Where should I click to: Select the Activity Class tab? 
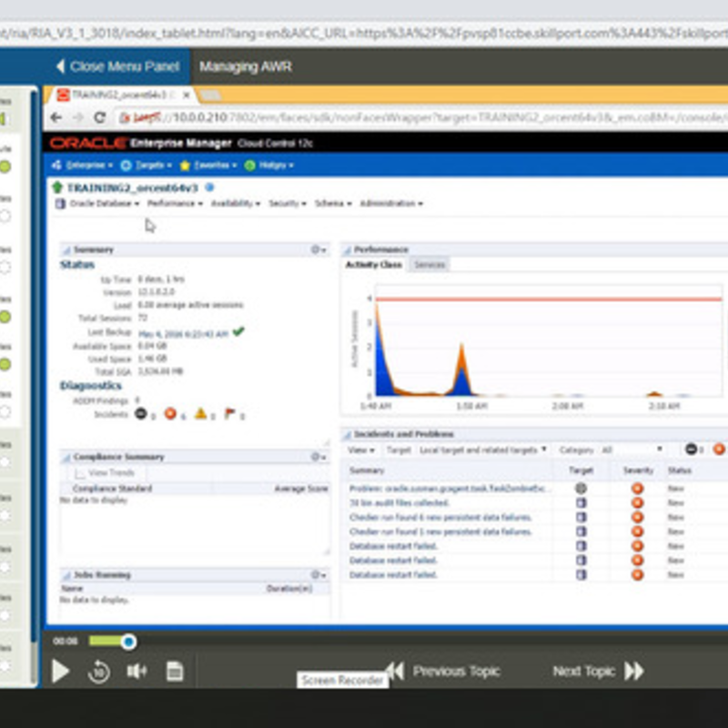coord(374,265)
